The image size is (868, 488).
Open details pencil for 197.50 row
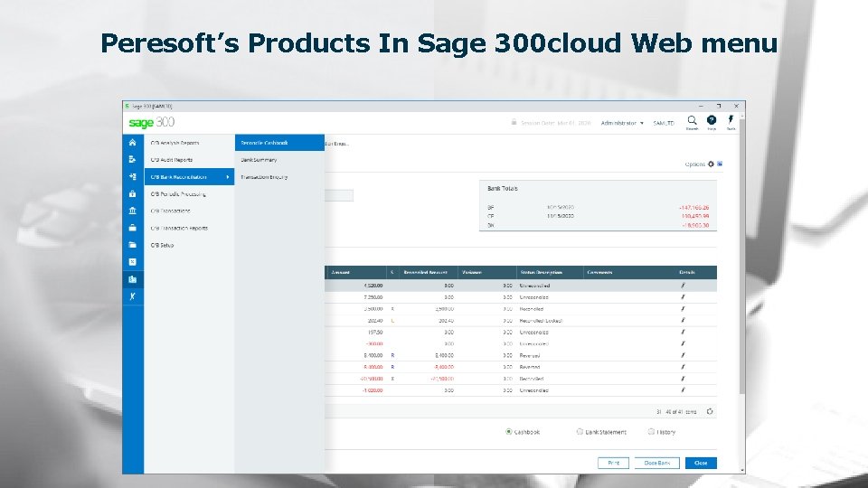coord(684,332)
